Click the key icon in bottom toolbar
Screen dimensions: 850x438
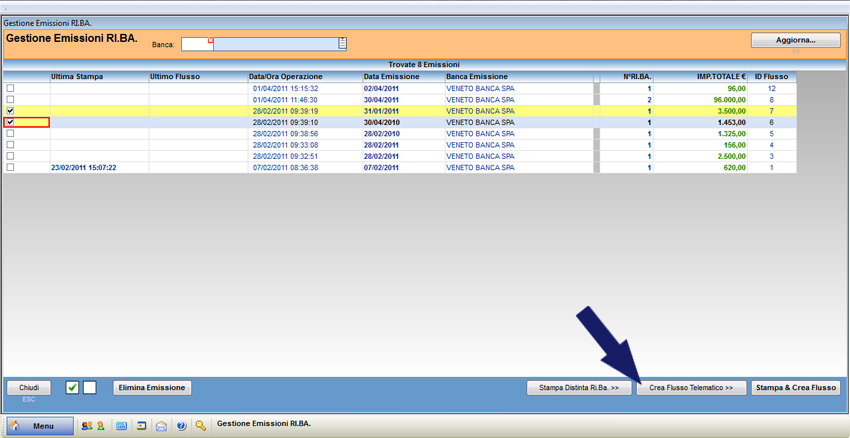[x=201, y=426]
